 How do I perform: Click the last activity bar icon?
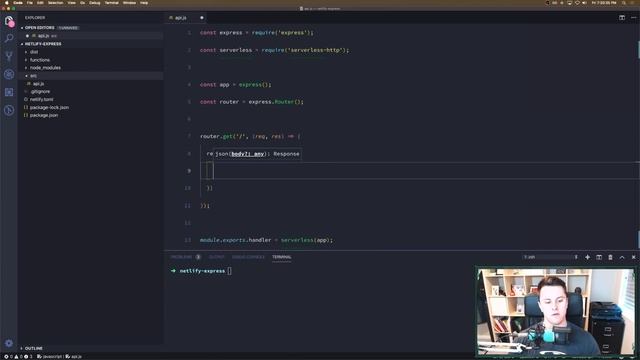point(9,110)
